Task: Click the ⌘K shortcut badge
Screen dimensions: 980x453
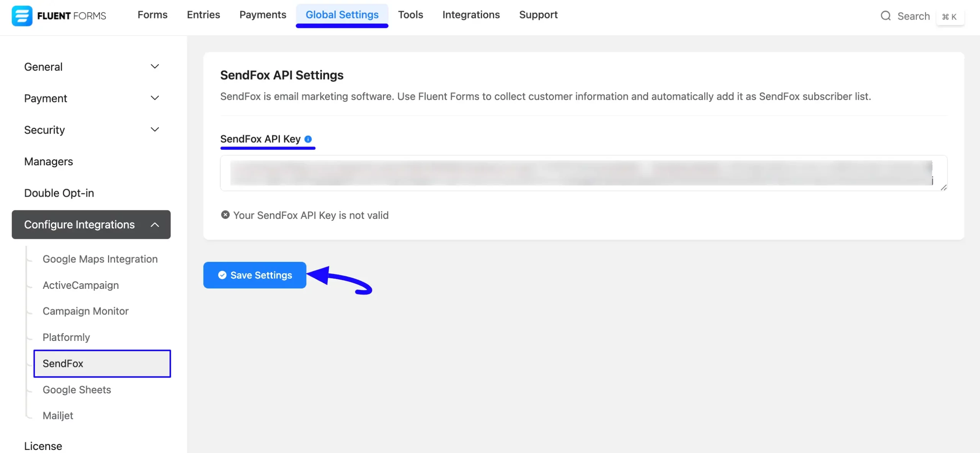Action: [950, 17]
